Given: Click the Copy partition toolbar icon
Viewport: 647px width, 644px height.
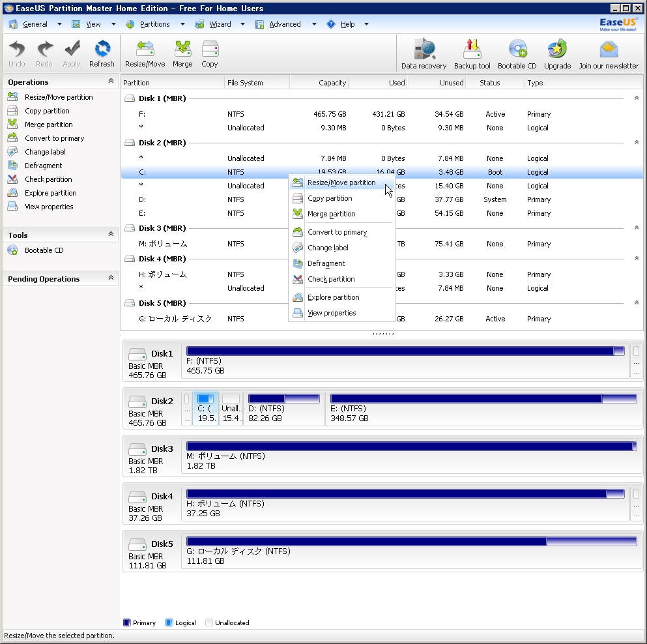Looking at the screenshot, I should (x=210, y=53).
